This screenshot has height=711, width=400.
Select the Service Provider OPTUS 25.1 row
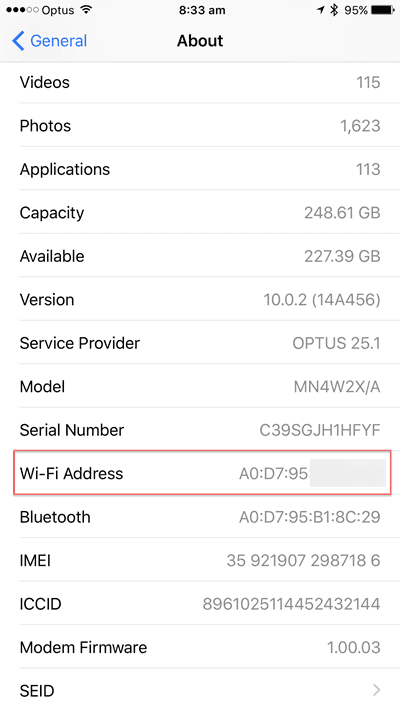200,343
